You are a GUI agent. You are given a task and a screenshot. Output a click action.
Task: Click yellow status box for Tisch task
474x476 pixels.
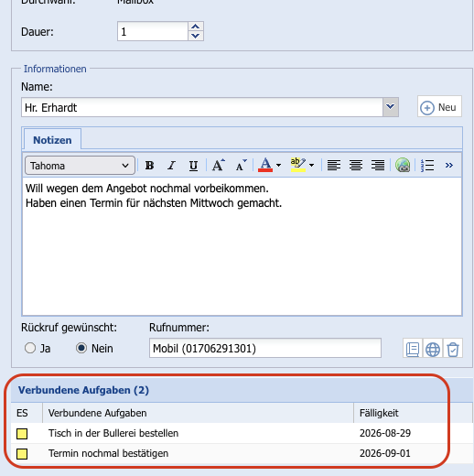coord(22,434)
